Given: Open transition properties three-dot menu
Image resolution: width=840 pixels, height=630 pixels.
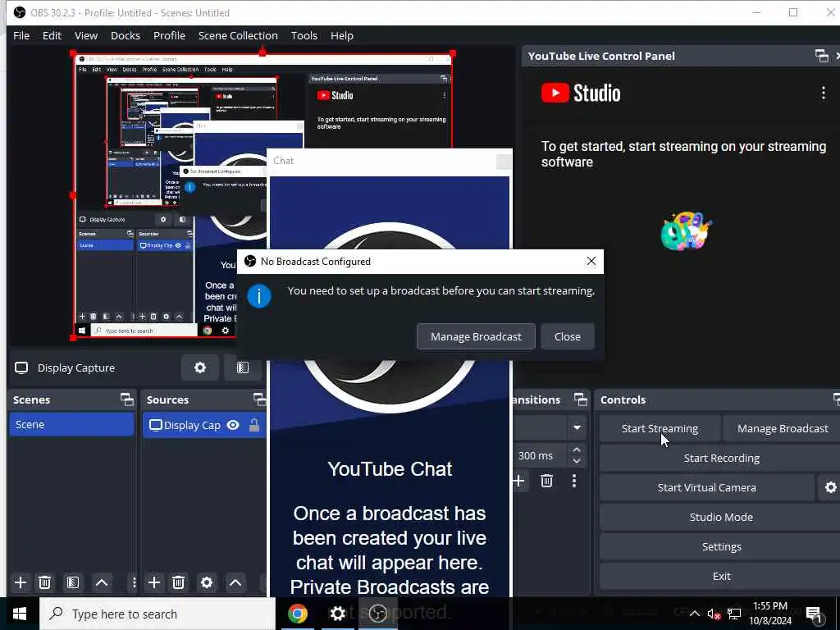Looking at the screenshot, I should (x=573, y=481).
